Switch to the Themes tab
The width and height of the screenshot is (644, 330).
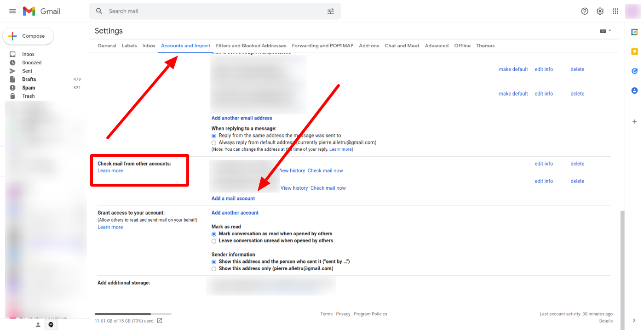click(x=485, y=46)
